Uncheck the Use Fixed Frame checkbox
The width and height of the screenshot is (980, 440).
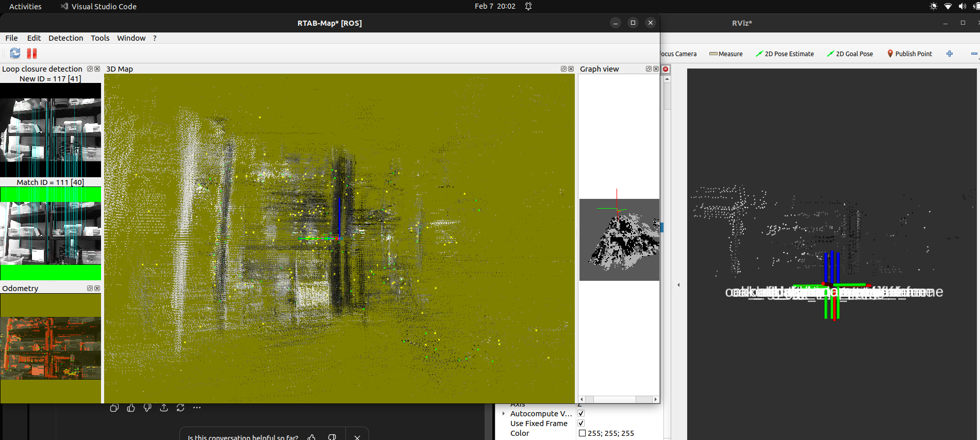pyautogui.click(x=581, y=424)
